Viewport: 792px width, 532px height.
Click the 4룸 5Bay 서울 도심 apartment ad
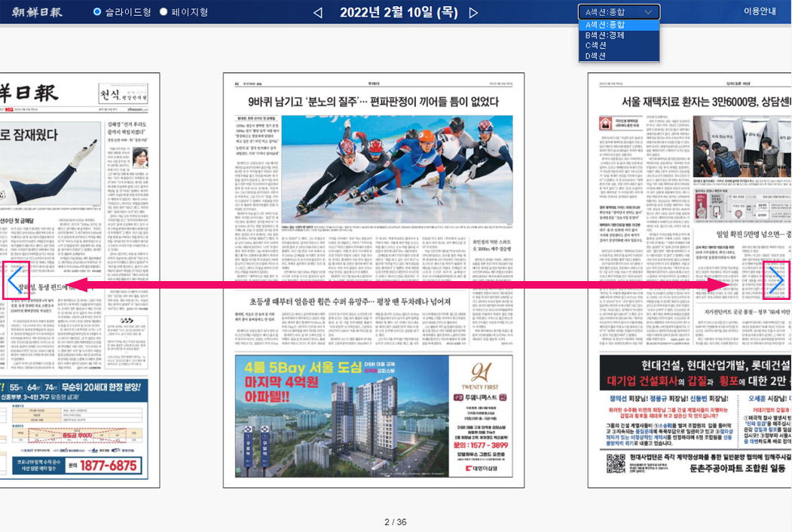[x=374, y=416]
